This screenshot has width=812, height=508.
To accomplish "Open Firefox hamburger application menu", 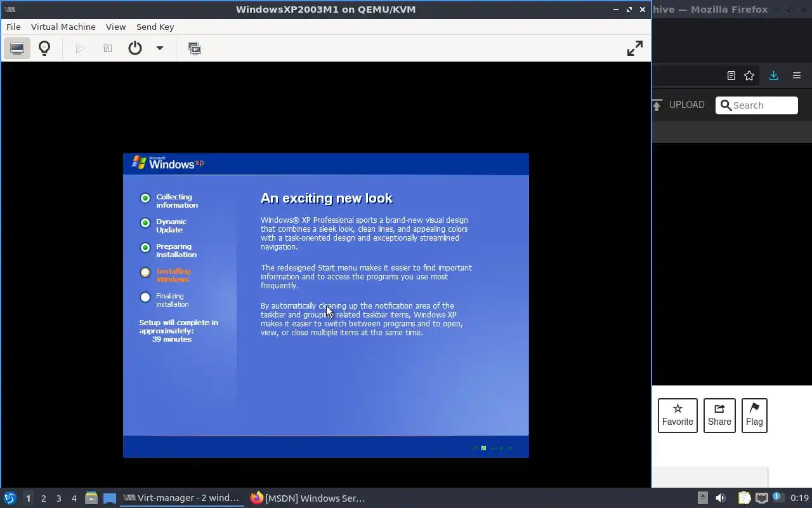I will pos(797,76).
